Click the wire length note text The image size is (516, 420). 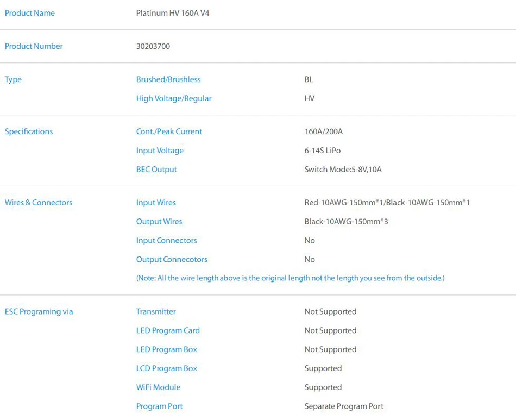click(290, 278)
